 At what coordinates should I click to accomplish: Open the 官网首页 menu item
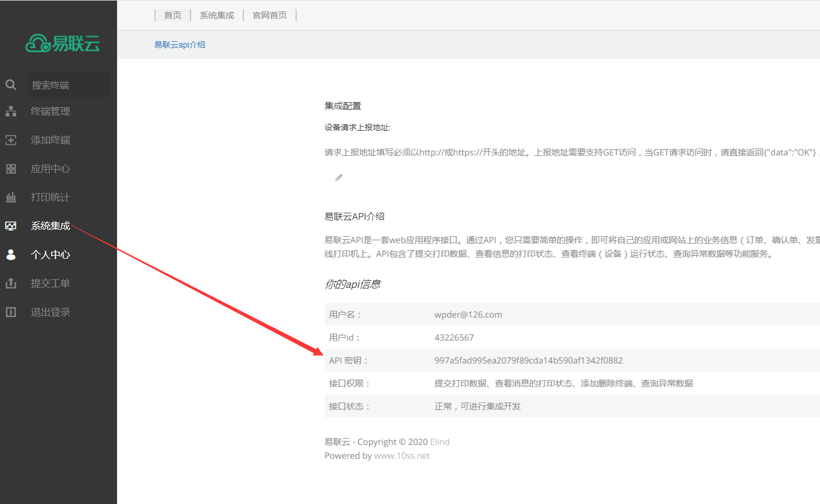[x=269, y=15]
